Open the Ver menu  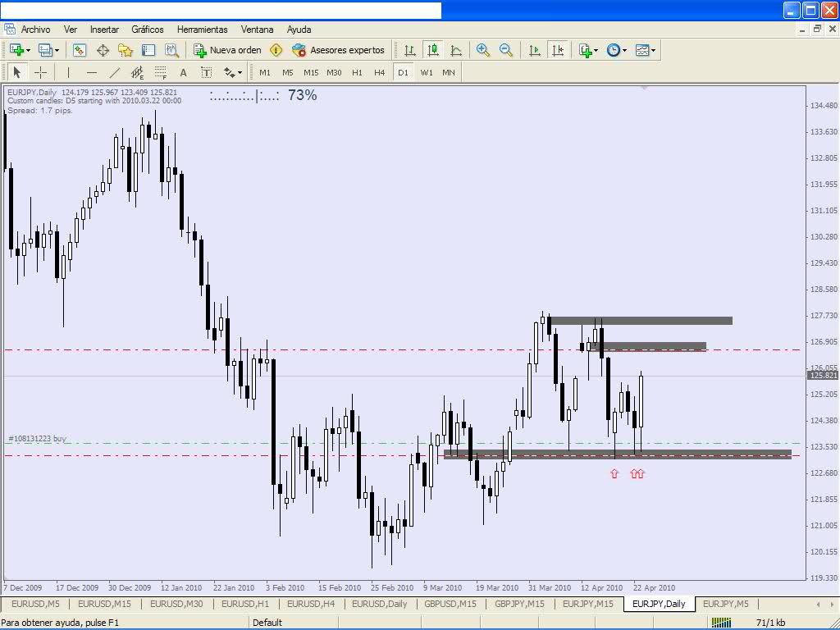pos(71,30)
